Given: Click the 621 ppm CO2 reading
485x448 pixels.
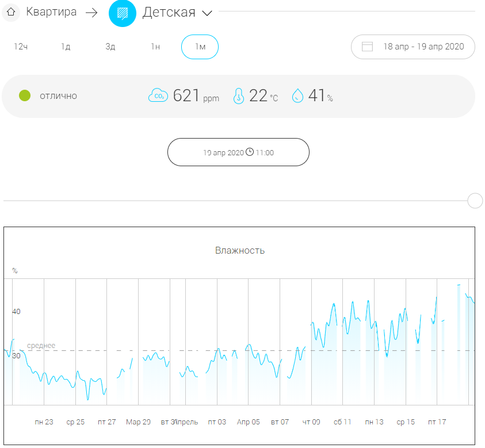Looking at the screenshot, I should 196,96.
